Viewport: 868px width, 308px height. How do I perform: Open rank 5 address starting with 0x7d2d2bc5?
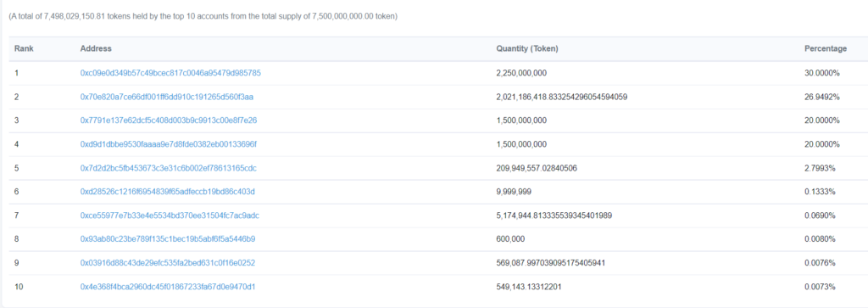click(x=169, y=168)
